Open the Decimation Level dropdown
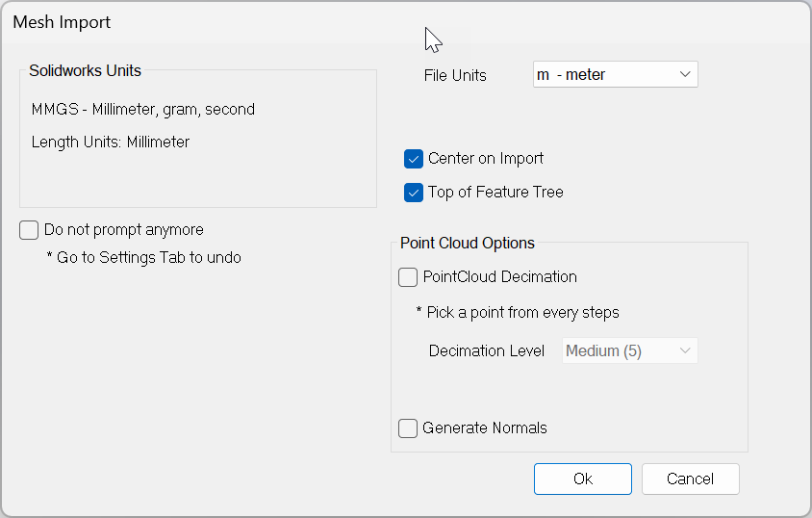The height and width of the screenshot is (518, 812). [x=630, y=350]
